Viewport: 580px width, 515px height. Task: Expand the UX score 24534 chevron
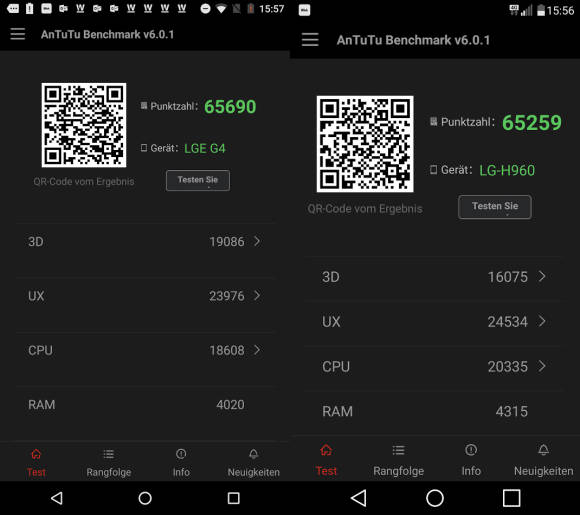click(x=542, y=321)
